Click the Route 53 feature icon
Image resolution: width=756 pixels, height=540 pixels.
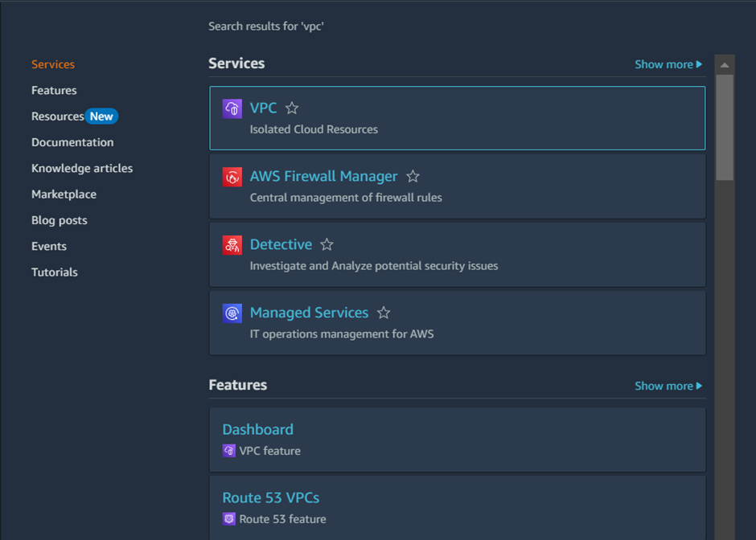click(x=229, y=519)
